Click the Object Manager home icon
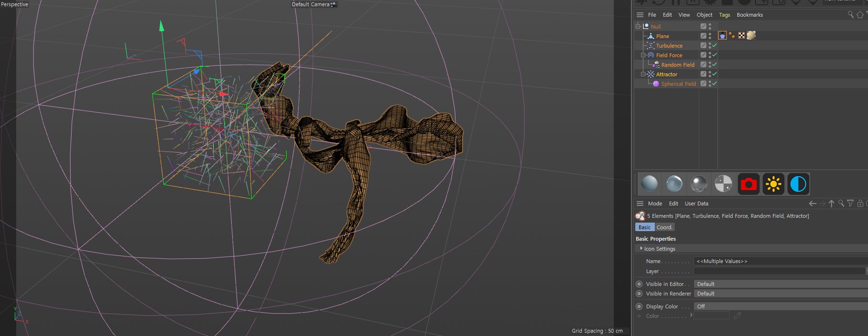 (x=860, y=15)
